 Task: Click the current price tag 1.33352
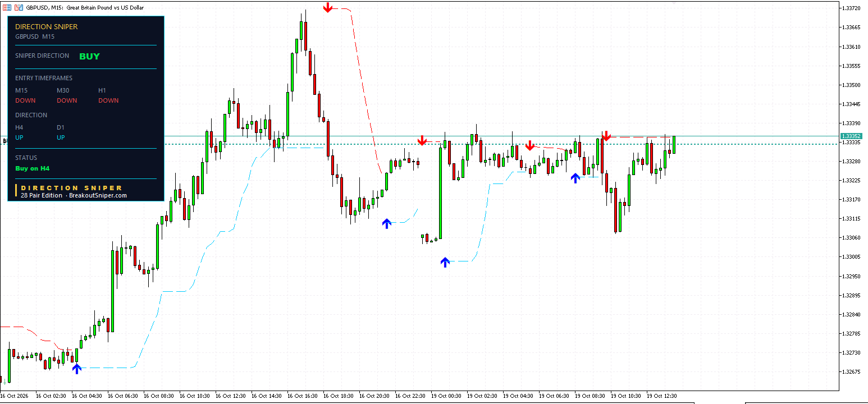pyautogui.click(x=851, y=136)
